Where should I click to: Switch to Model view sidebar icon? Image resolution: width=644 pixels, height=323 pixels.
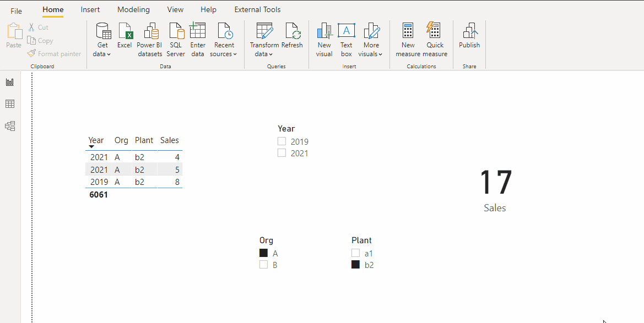[x=10, y=126]
